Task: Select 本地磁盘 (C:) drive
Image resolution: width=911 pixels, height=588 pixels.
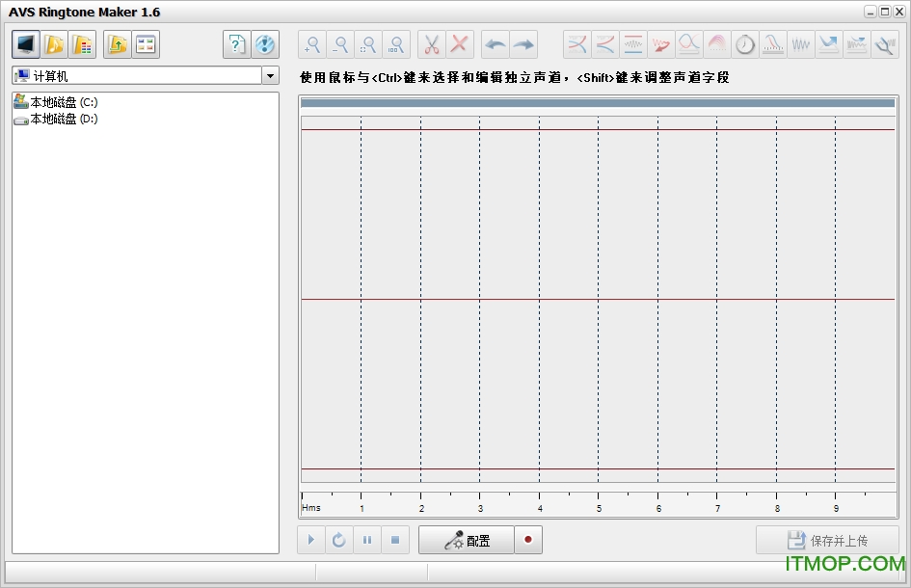Action: (x=56, y=102)
